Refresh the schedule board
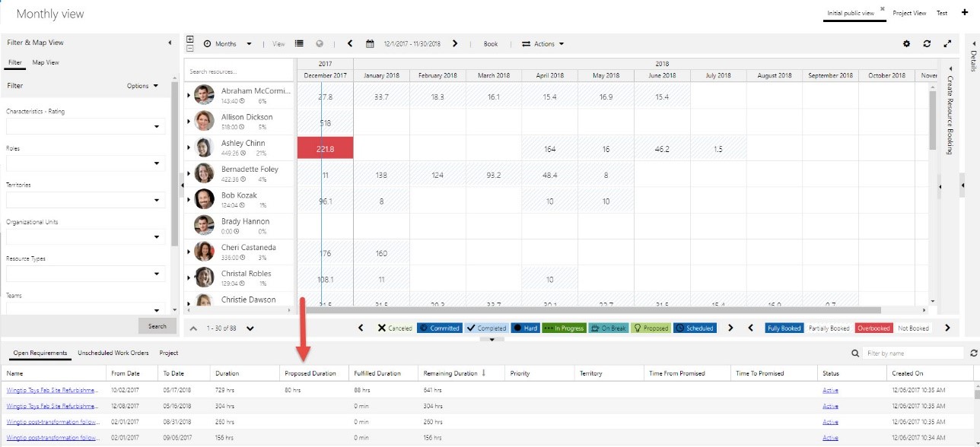The image size is (980, 447). (x=927, y=44)
